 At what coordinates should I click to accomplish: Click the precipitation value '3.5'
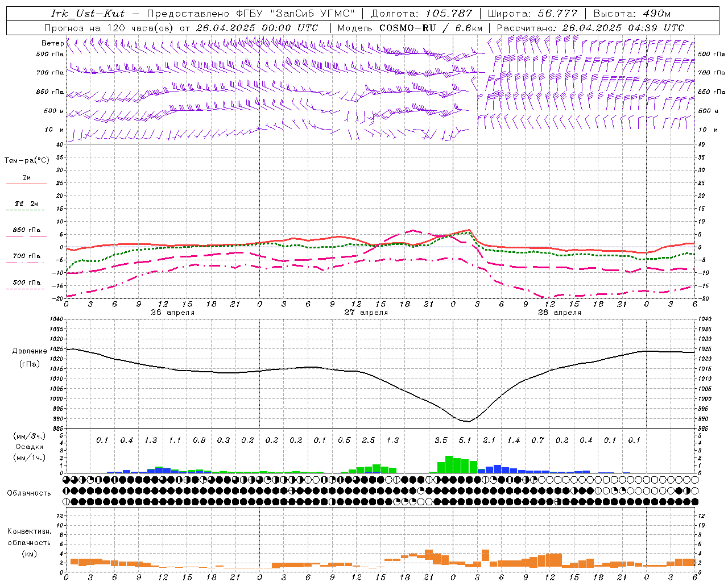pyautogui.click(x=441, y=440)
